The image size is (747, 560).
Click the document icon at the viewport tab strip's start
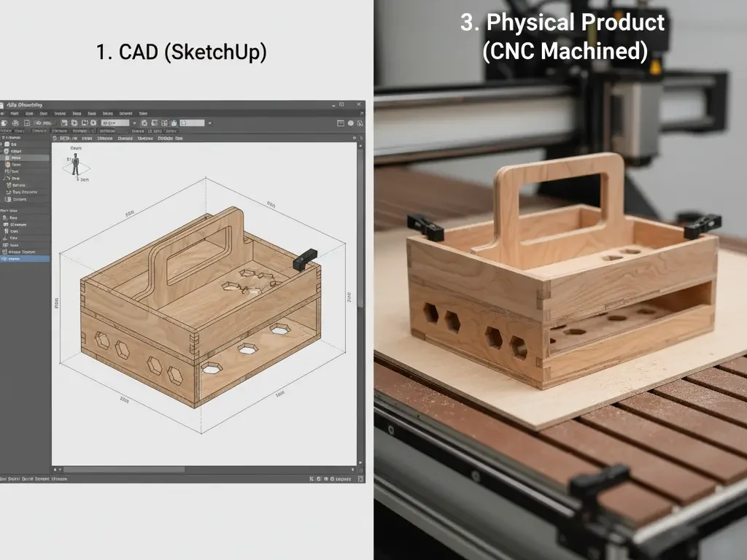55,138
